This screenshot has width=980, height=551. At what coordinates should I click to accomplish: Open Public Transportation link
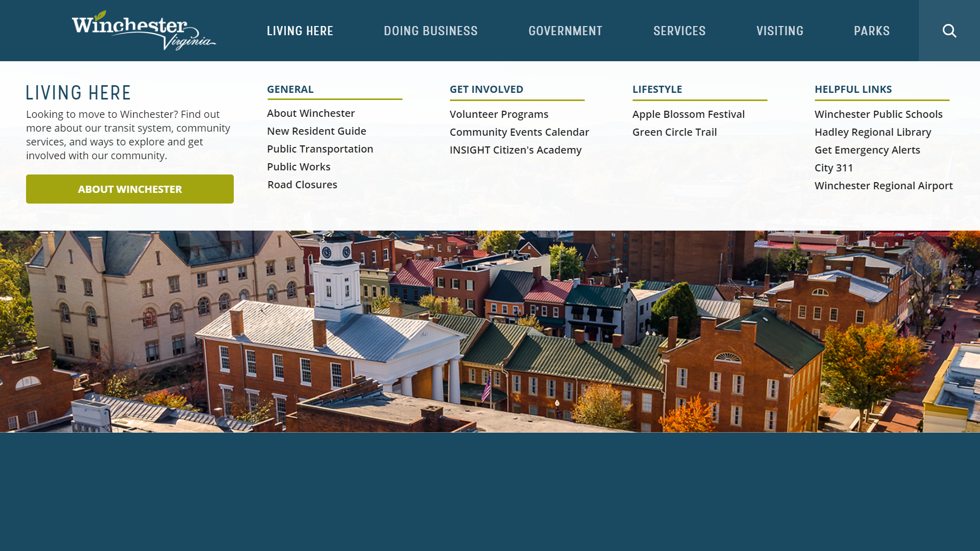point(320,149)
